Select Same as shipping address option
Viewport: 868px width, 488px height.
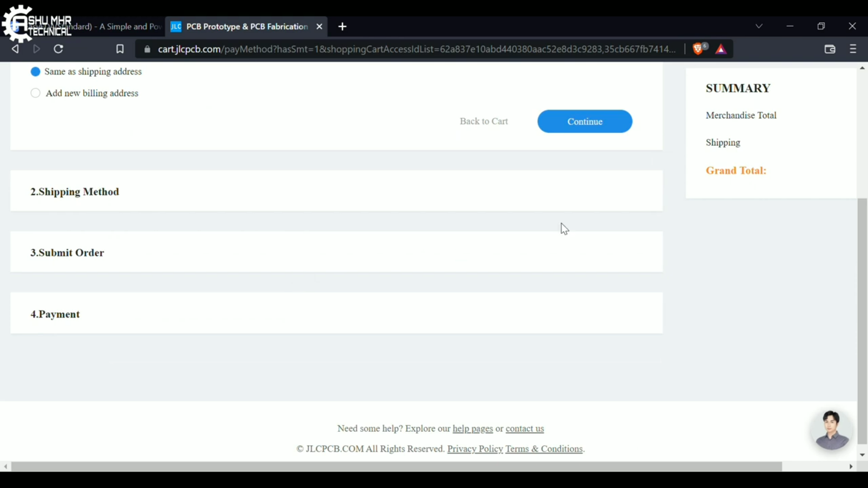tap(36, 72)
